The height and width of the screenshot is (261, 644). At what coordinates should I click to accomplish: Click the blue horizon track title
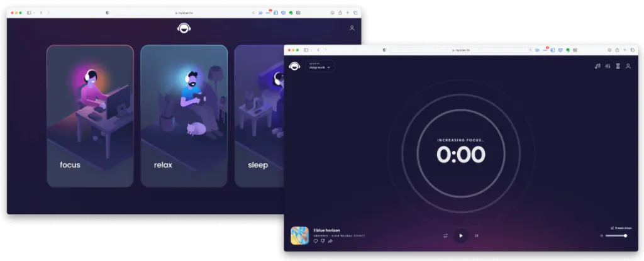326,230
